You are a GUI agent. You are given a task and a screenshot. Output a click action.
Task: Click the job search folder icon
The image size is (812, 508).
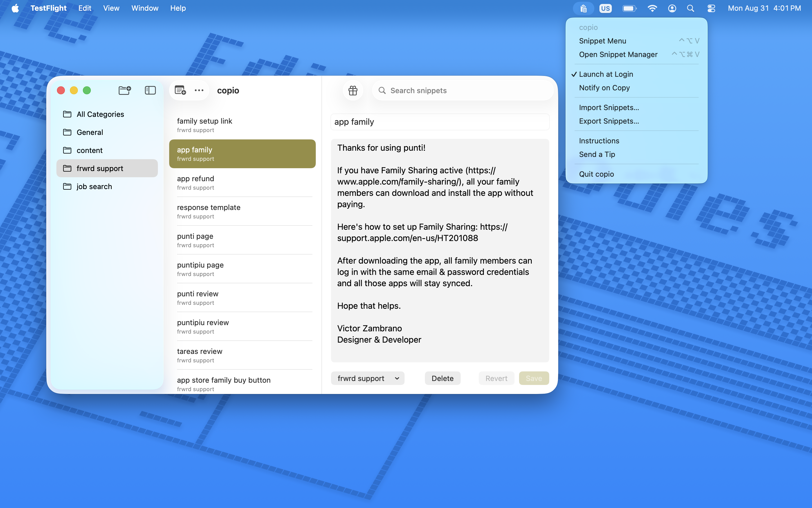point(67,187)
